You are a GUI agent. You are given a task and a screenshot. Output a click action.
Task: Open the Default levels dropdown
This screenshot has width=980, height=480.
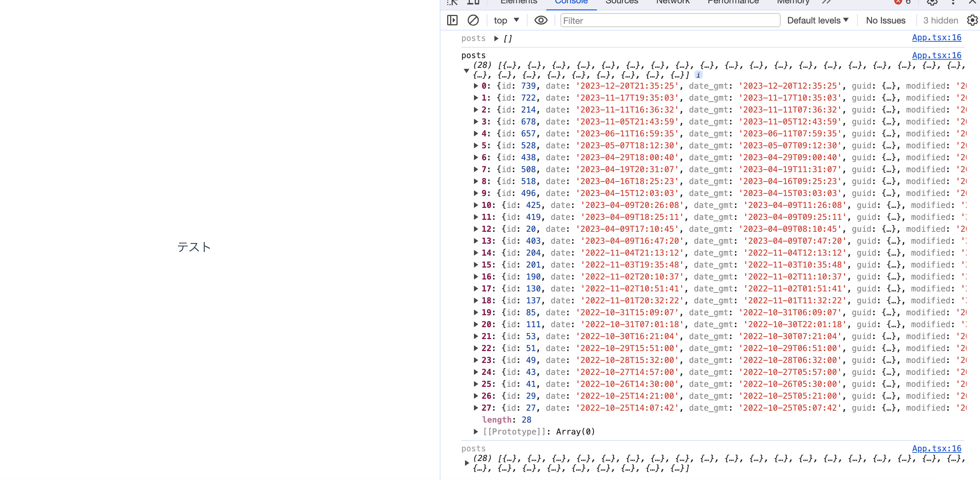pos(818,20)
